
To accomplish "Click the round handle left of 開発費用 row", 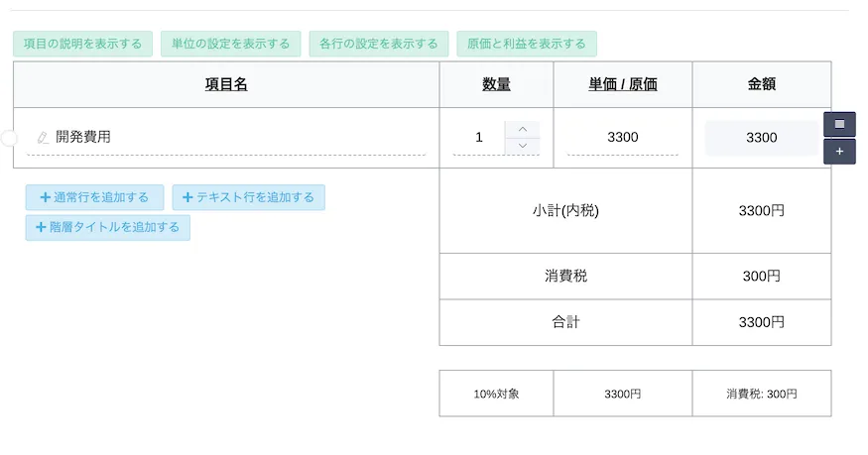I will (x=9, y=138).
